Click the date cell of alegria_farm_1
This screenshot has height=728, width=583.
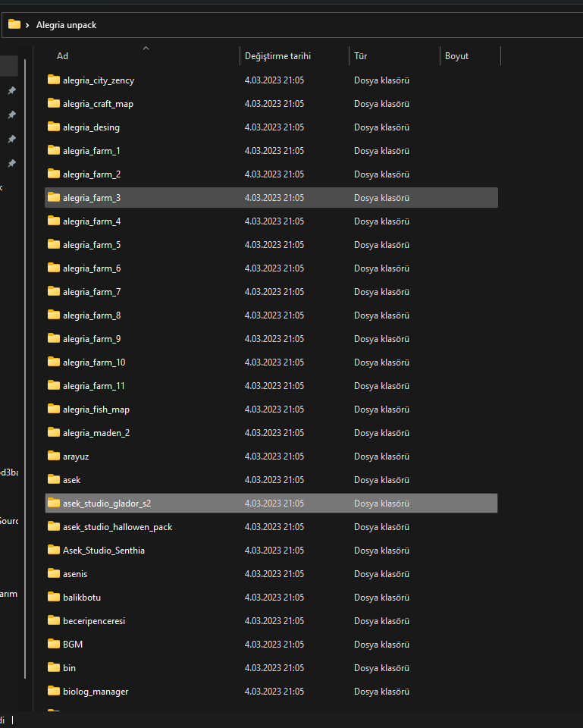pyautogui.click(x=274, y=151)
